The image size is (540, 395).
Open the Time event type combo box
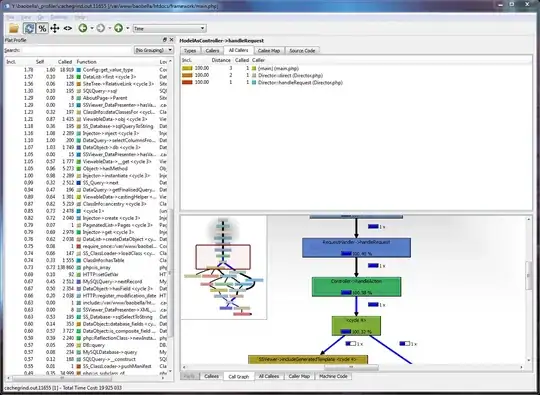tap(169, 29)
